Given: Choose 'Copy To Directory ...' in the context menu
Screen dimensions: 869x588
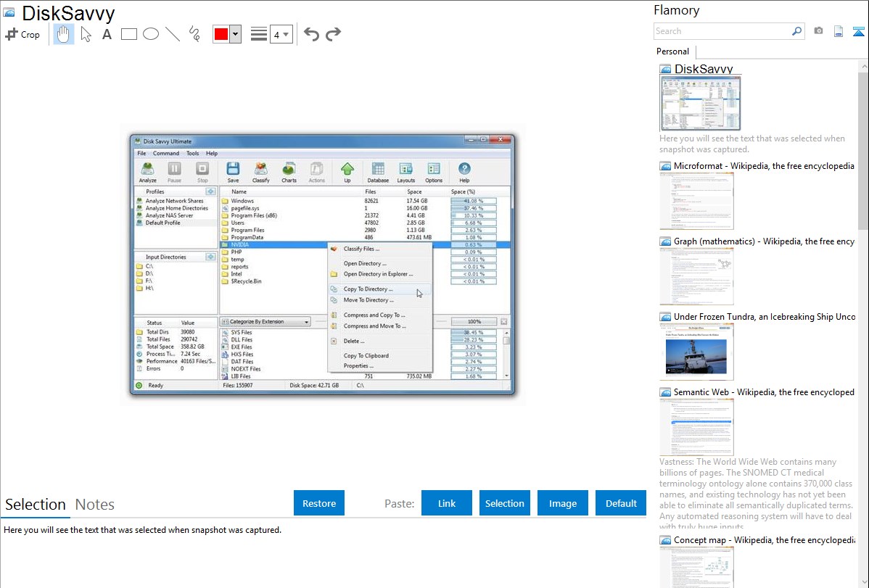Looking at the screenshot, I should [x=380, y=289].
